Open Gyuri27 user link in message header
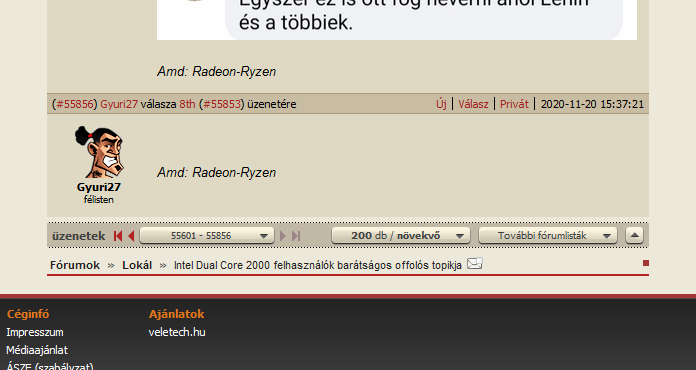Image resolution: width=696 pixels, height=370 pixels. (119, 104)
